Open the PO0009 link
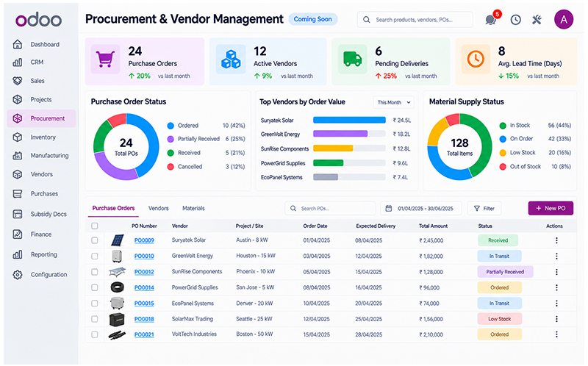The height and width of the screenshot is (366, 588). click(144, 240)
